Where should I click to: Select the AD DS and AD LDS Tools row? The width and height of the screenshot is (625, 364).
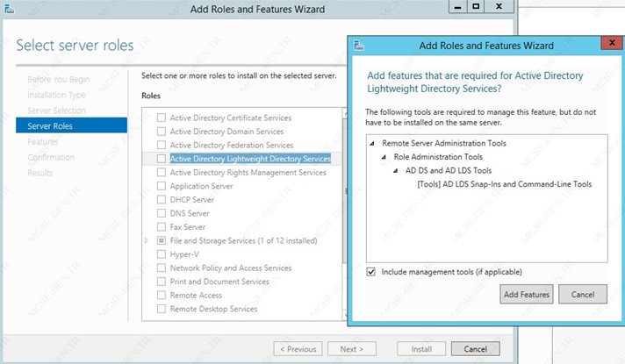pyautogui.click(x=449, y=170)
